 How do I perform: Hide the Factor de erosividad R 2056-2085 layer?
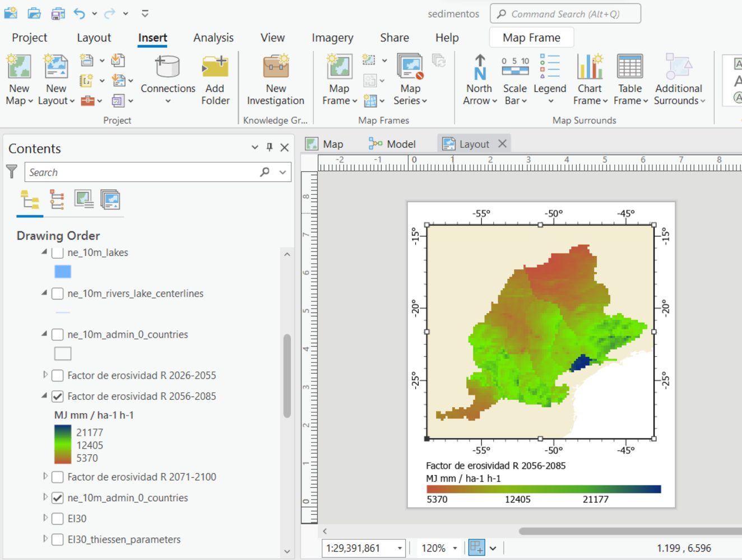pyautogui.click(x=57, y=396)
